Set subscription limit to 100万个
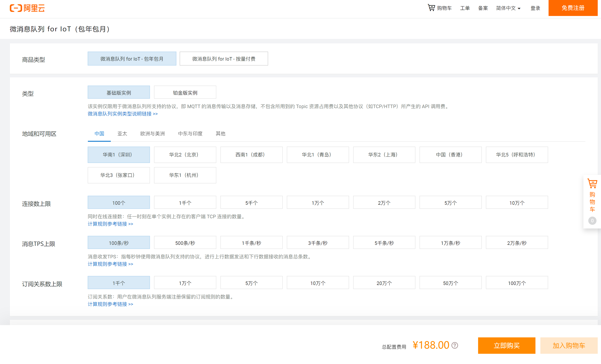The width and height of the screenshot is (601, 364). [x=517, y=283]
